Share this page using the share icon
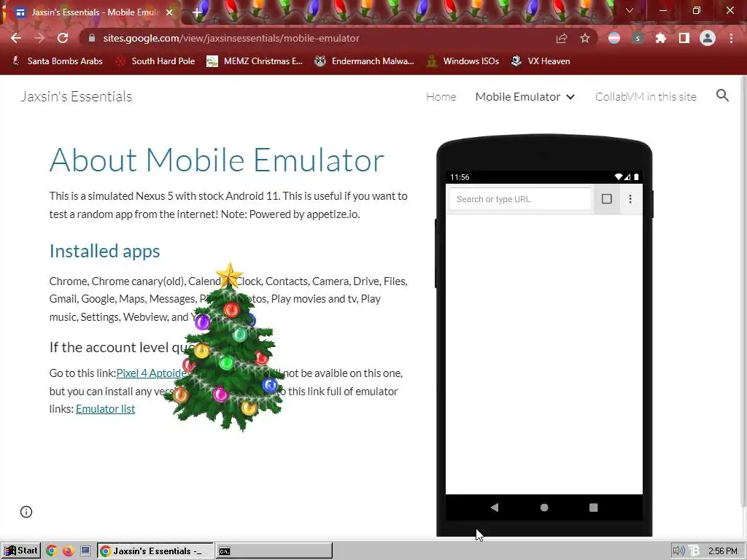 tap(562, 38)
